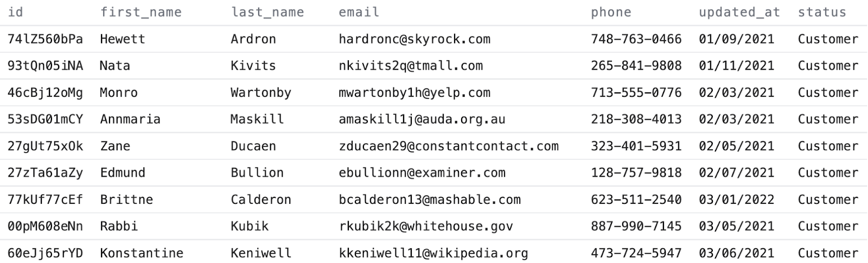Select email zducaen29@constantcontact.com
The image size is (868, 263).
448,146
